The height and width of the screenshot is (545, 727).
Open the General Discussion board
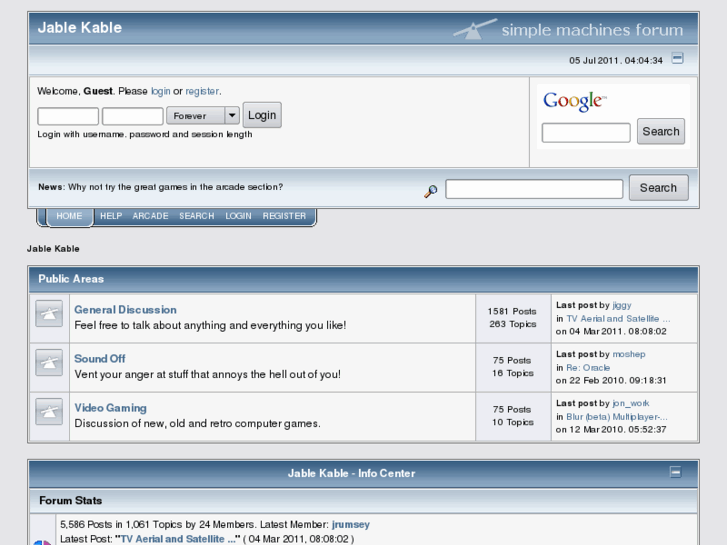(125, 310)
